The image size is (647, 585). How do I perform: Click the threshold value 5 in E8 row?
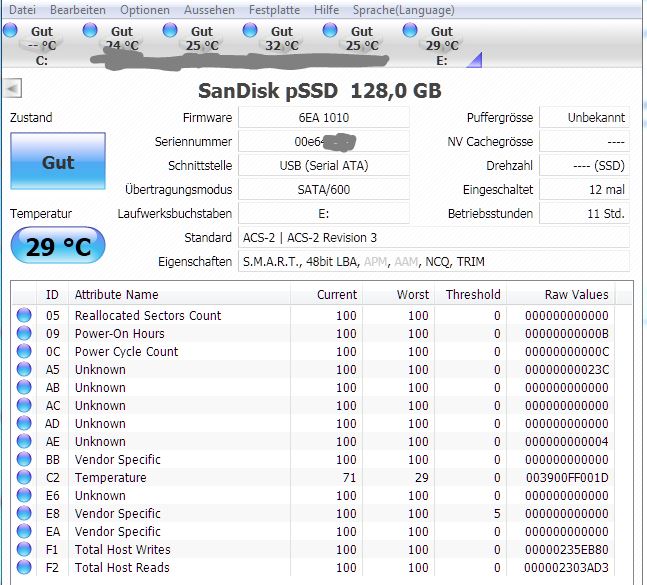coord(497,514)
